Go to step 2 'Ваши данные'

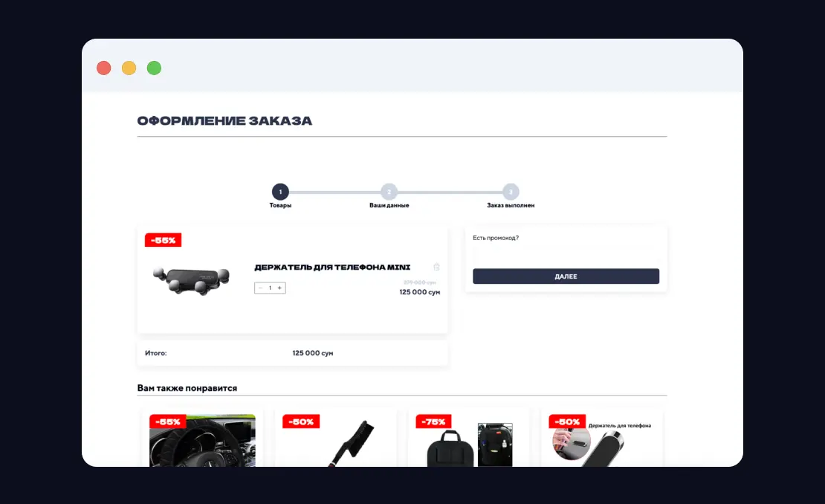389,192
